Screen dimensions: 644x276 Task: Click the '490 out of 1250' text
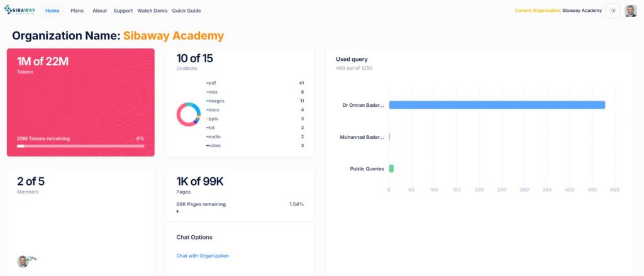(354, 68)
